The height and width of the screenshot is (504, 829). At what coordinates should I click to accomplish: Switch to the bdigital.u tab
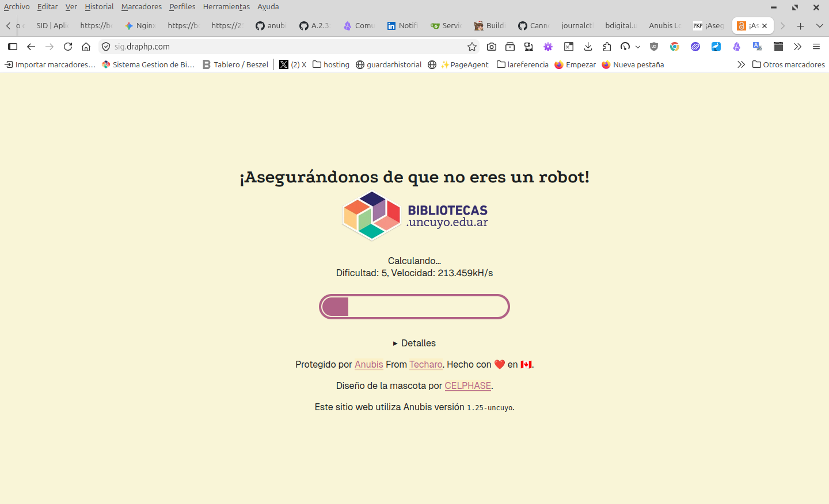pyautogui.click(x=621, y=26)
